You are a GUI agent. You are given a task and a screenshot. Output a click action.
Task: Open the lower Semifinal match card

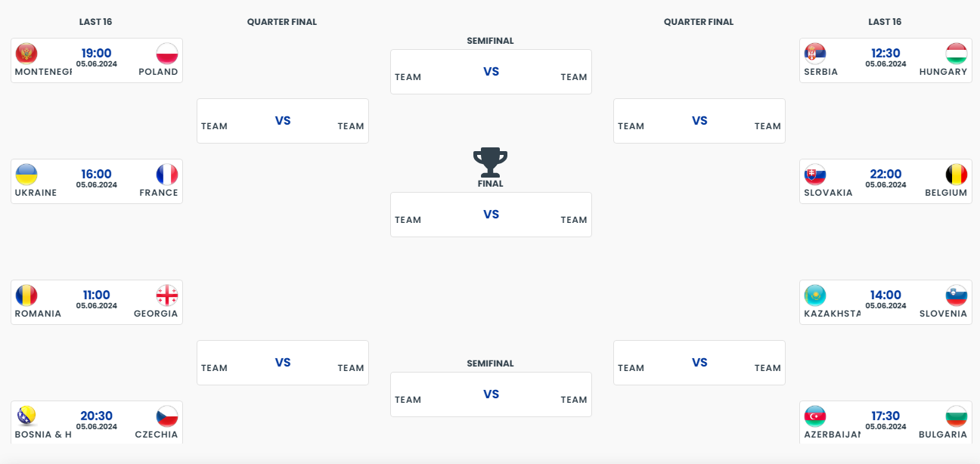click(491, 394)
